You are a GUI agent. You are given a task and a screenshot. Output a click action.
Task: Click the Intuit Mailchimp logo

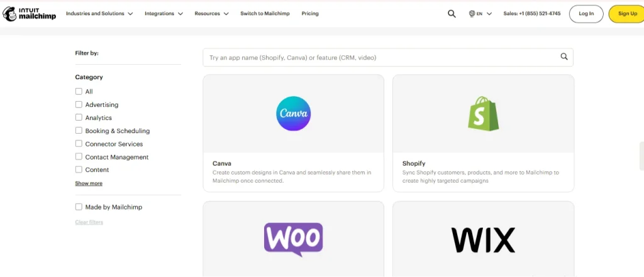point(29,13)
